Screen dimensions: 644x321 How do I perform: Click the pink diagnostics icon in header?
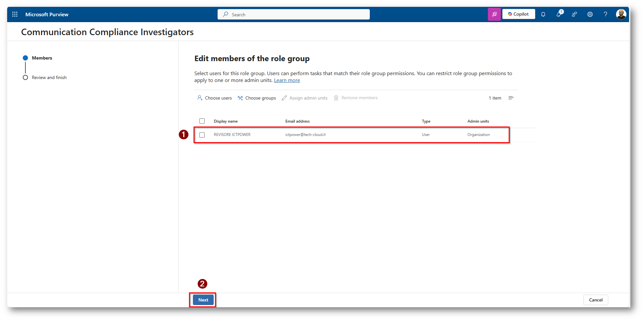coord(494,14)
